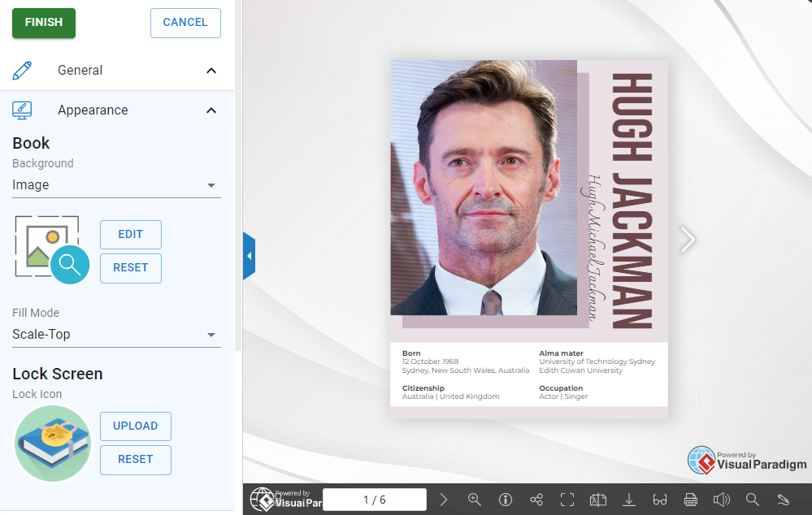Click the CANCEL button

185,23
